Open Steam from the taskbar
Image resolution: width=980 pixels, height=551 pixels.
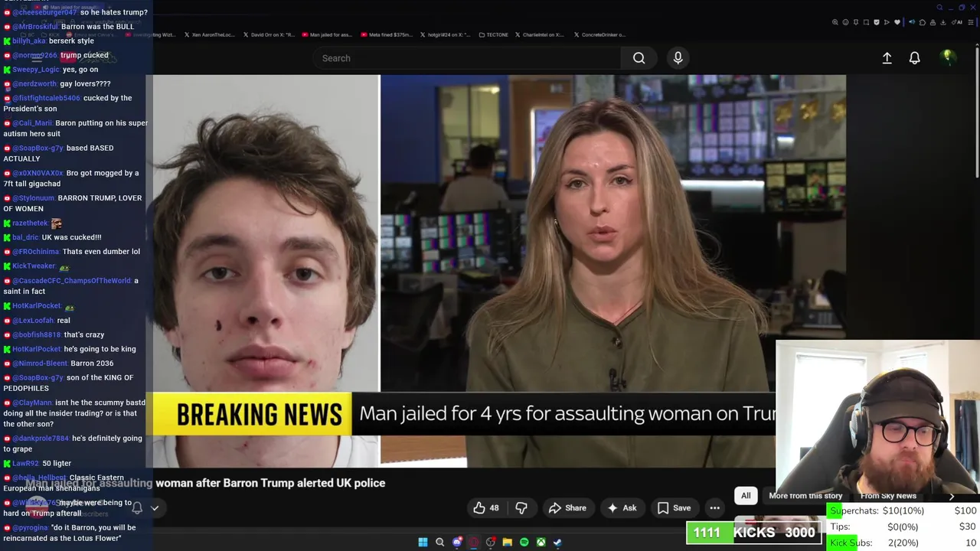558,543
